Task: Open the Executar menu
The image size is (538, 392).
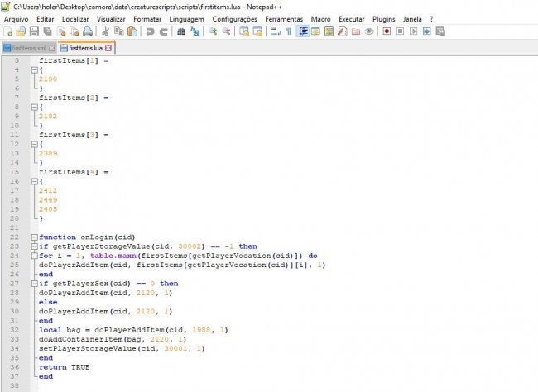Action: (351, 19)
